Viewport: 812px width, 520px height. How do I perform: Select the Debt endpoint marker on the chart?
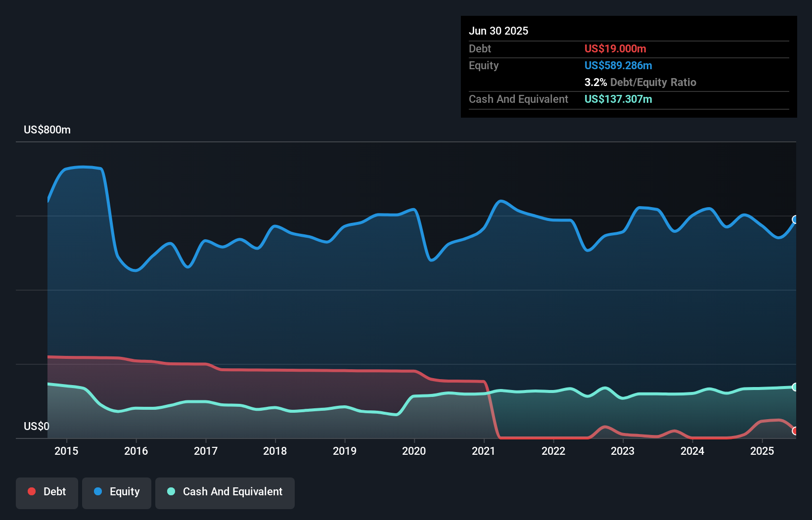[x=794, y=431]
